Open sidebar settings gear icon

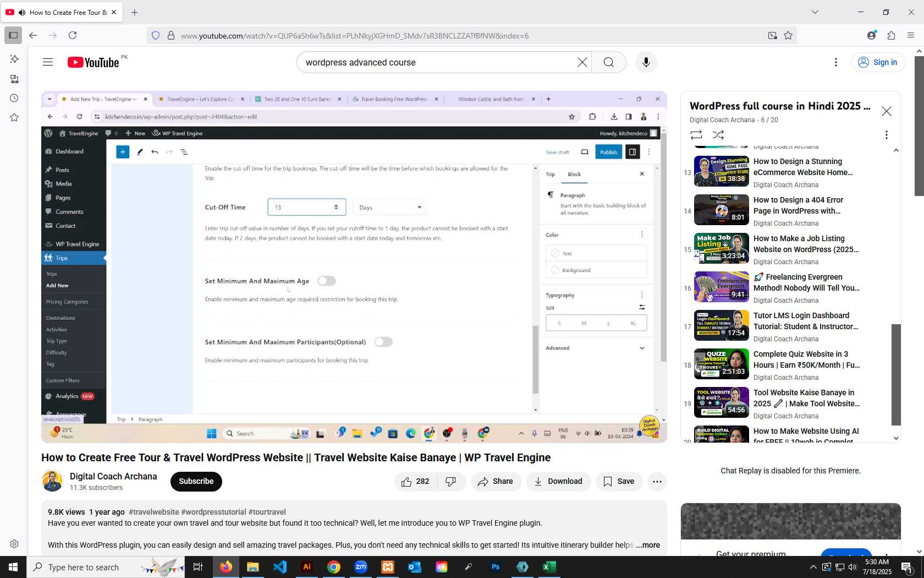[x=14, y=544]
